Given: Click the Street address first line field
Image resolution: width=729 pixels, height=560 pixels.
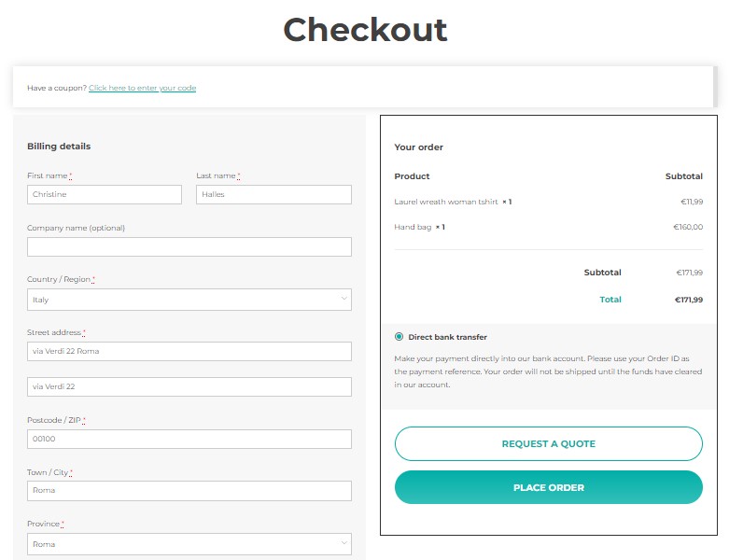Looking at the screenshot, I should (189, 351).
